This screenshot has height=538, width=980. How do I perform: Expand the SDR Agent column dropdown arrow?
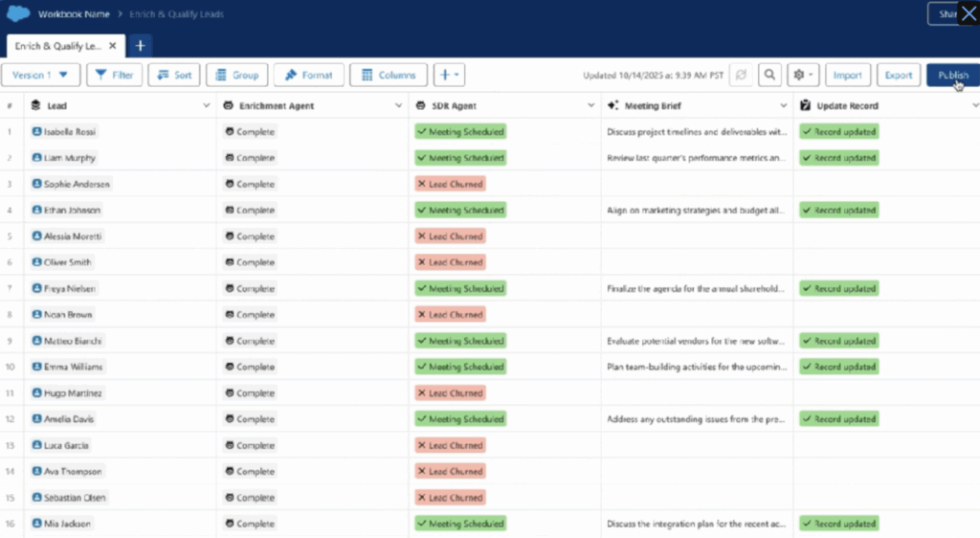(x=591, y=105)
